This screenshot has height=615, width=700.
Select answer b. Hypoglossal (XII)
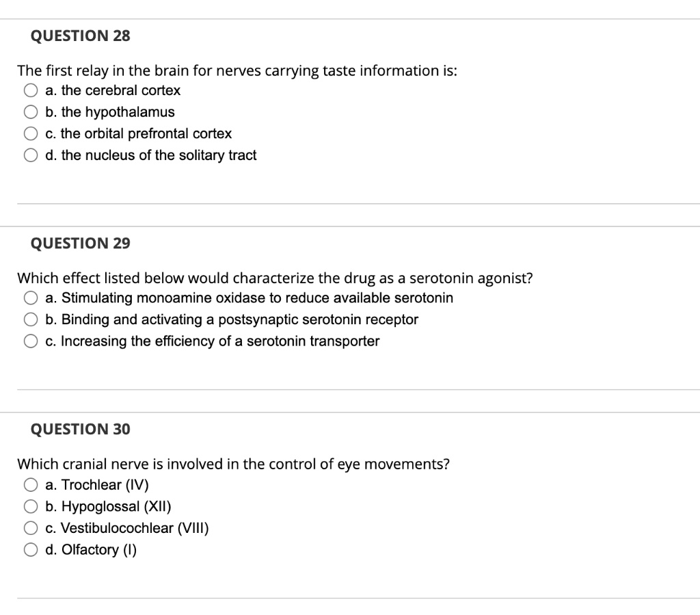[31, 506]
